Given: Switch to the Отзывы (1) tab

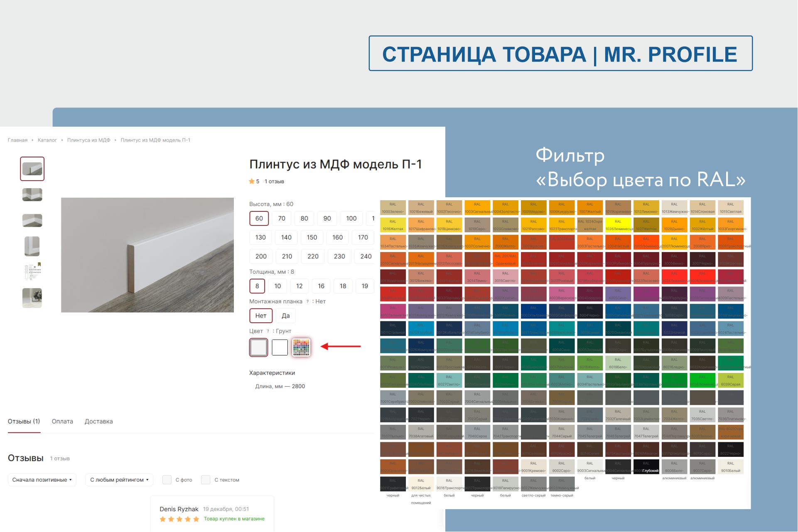Looking at the screenshot, I should click(24, 422).
